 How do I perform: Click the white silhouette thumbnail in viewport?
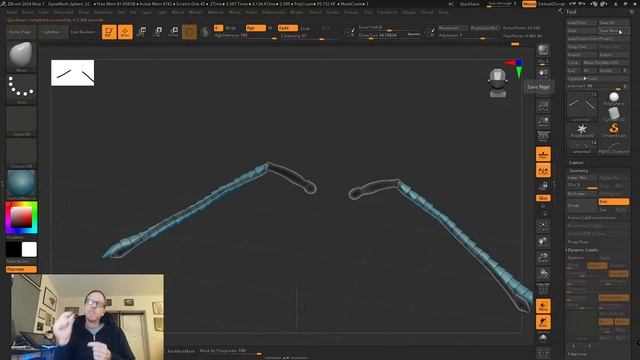coord(73,73)
